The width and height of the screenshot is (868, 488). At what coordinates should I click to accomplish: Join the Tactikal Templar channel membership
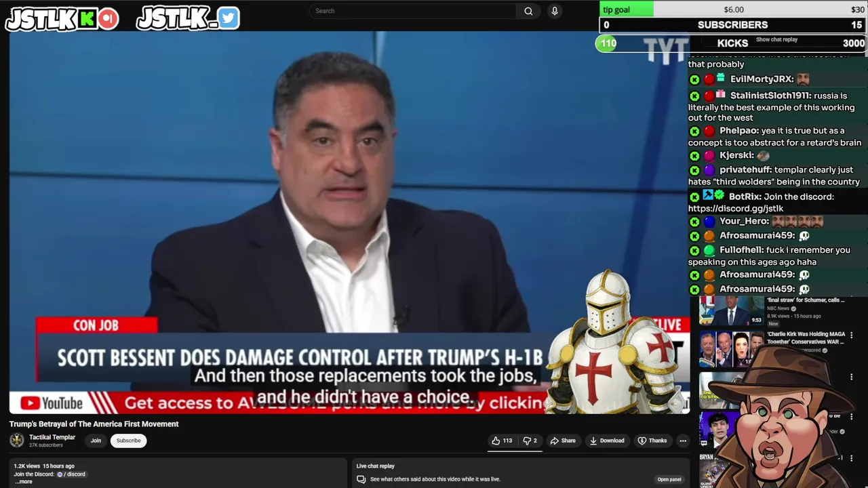(x=96, y=441)
